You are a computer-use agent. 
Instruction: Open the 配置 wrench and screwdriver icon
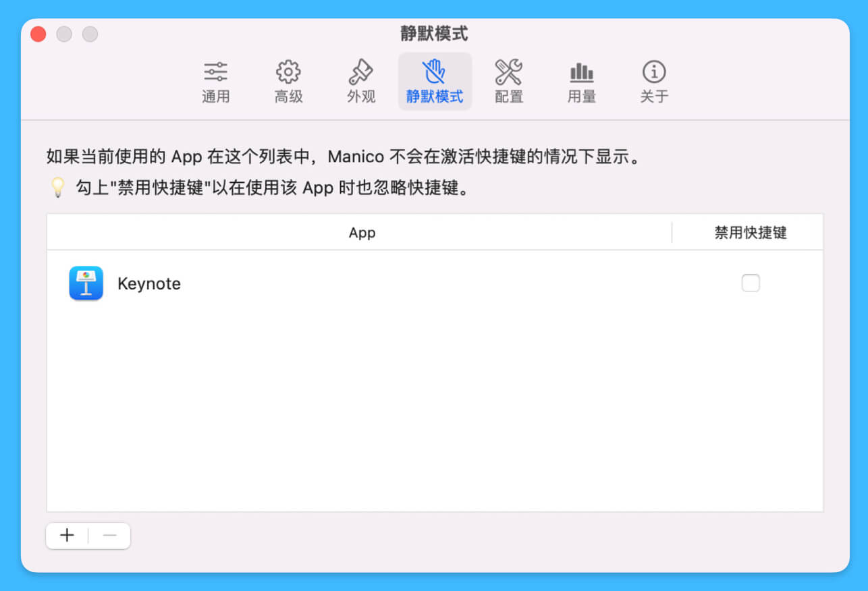508,72
